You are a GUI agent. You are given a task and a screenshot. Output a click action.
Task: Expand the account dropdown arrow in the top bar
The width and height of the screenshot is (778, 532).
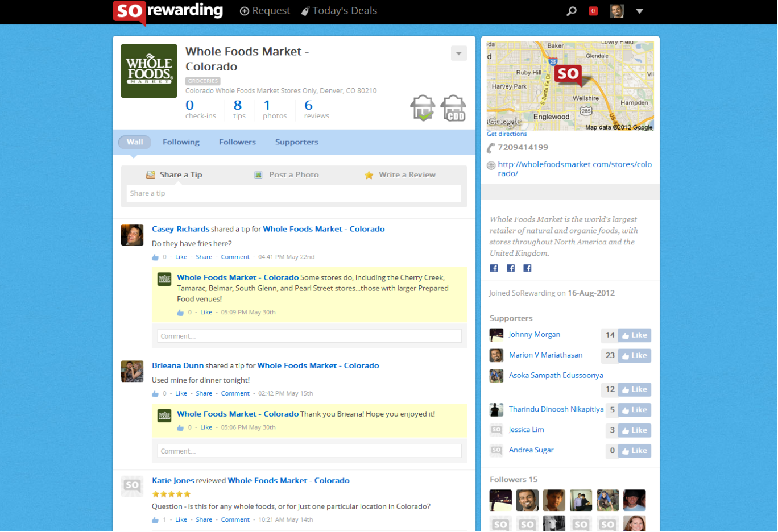pos(640,11)
